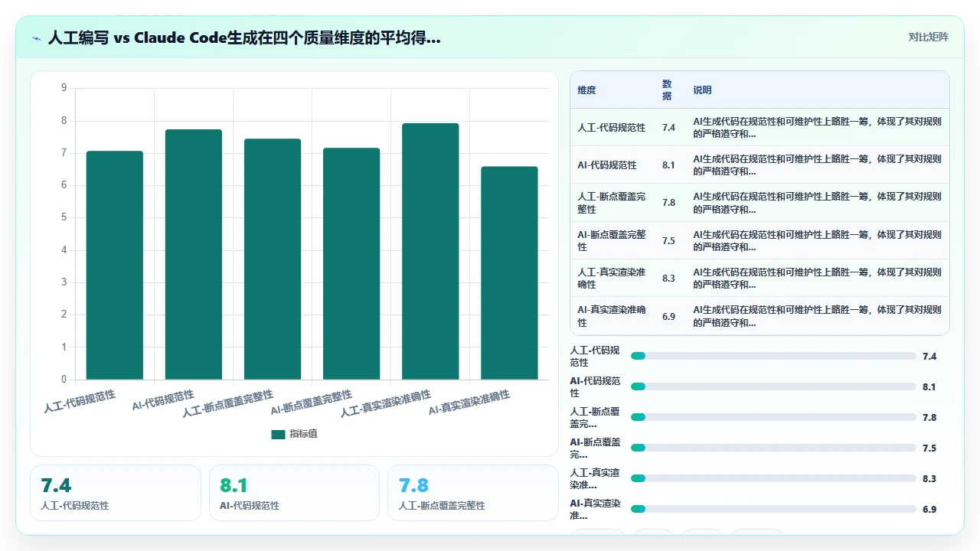The height and width of the screenshot is (551, 980).
Task: Click the 8.3 value in table
Action: coord(668,278)
